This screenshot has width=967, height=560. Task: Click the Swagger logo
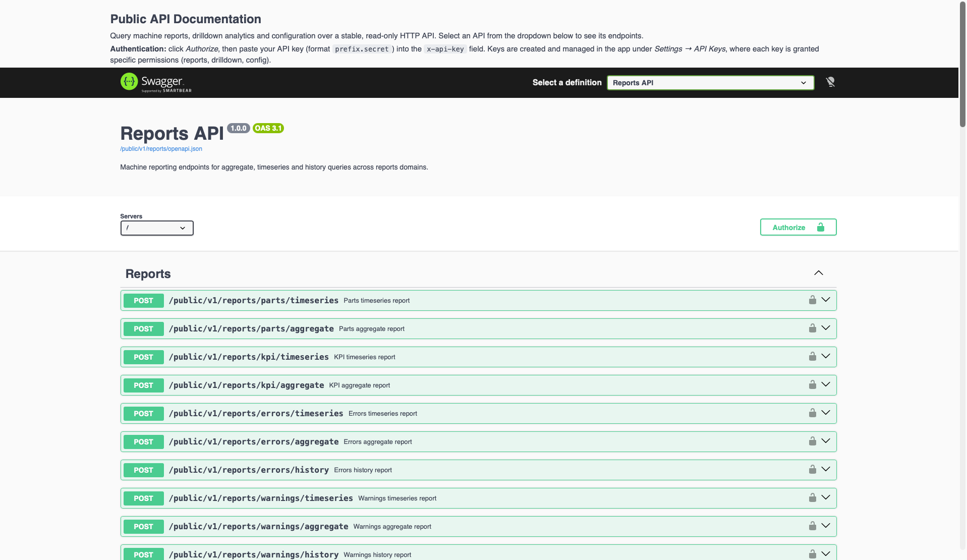pyautogui.click(x=156, y=82)
